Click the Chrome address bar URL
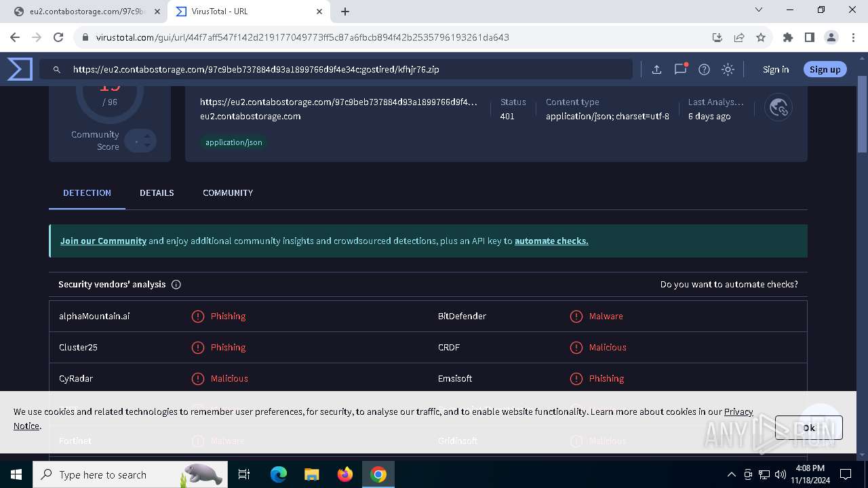The image size is (868, 488). tap(302, 37)
